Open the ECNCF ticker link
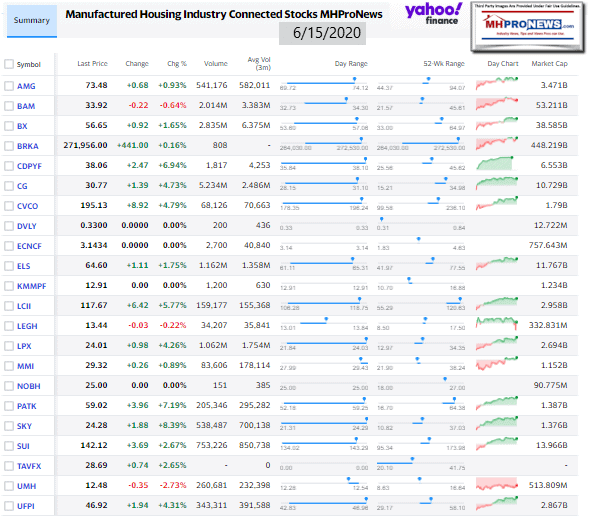This screenshot has width=590, height=523. [x=29, y=246]
